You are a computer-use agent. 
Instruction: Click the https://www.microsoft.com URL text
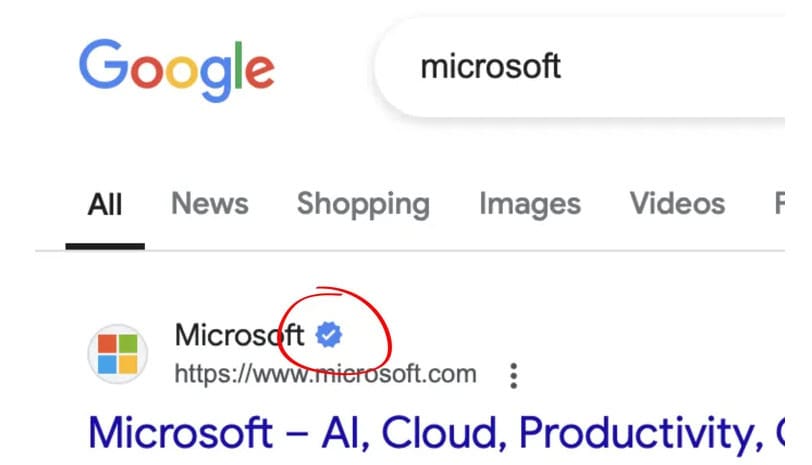pyautogui.click(x=325, y=373)
